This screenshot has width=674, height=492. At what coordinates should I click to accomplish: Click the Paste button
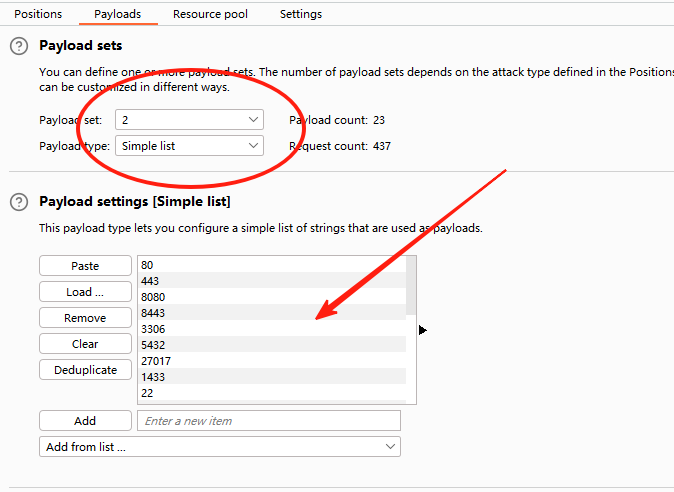point(85,266)
